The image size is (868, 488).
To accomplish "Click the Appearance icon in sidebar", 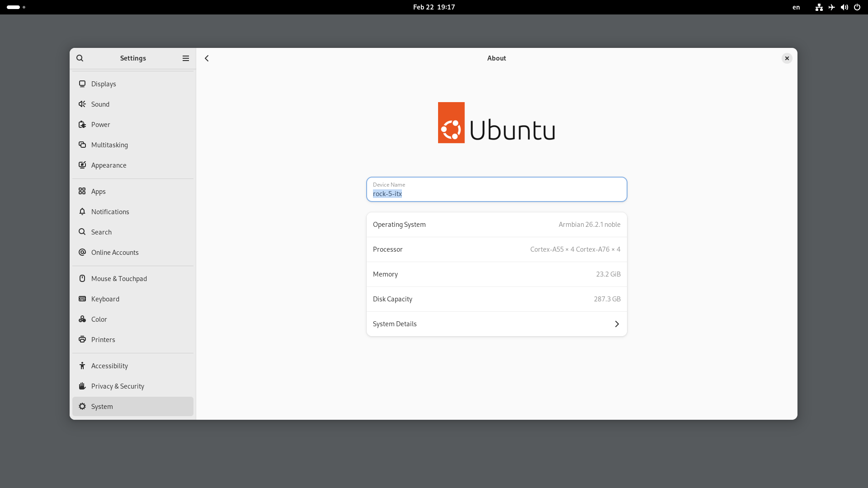I will click(x=82, y=165).
